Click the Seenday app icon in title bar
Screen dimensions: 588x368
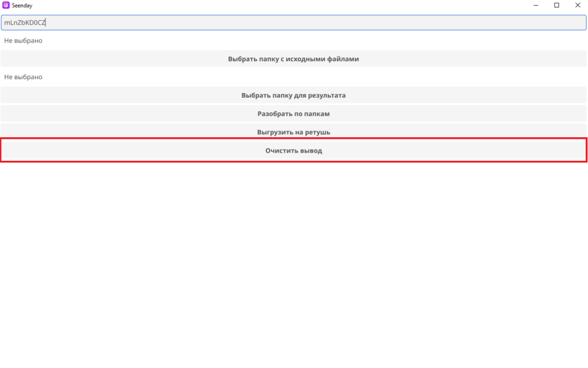6,5
